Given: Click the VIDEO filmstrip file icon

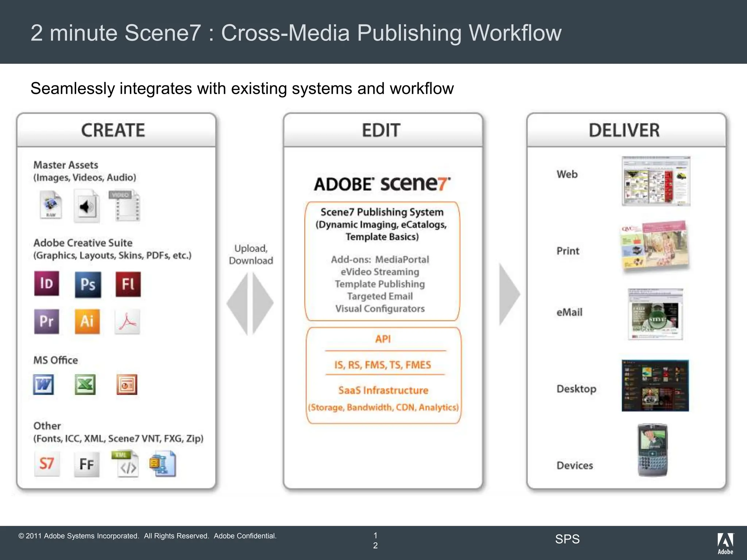Looking at the screenshot, I should pyautogui.click(x=124, y=206).
